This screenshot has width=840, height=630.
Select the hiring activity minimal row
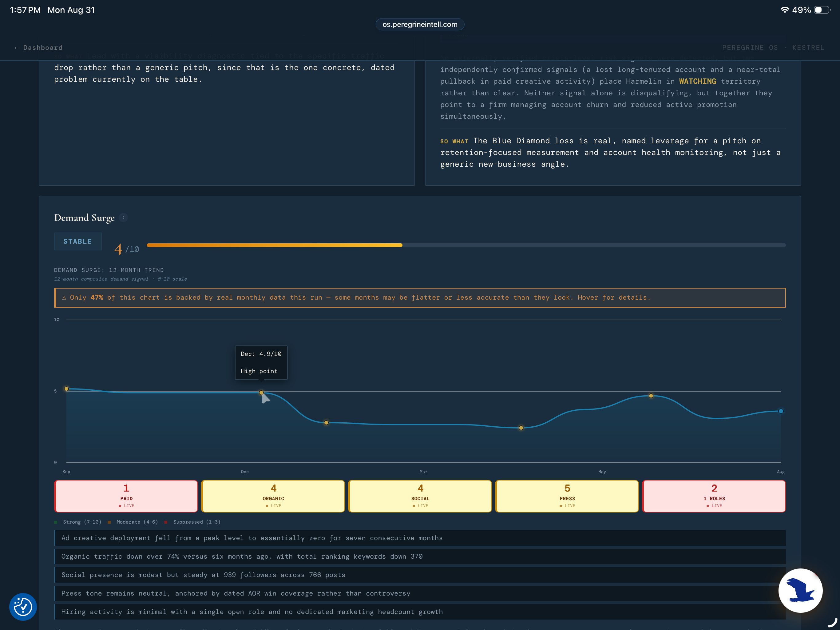click(420, 612)
